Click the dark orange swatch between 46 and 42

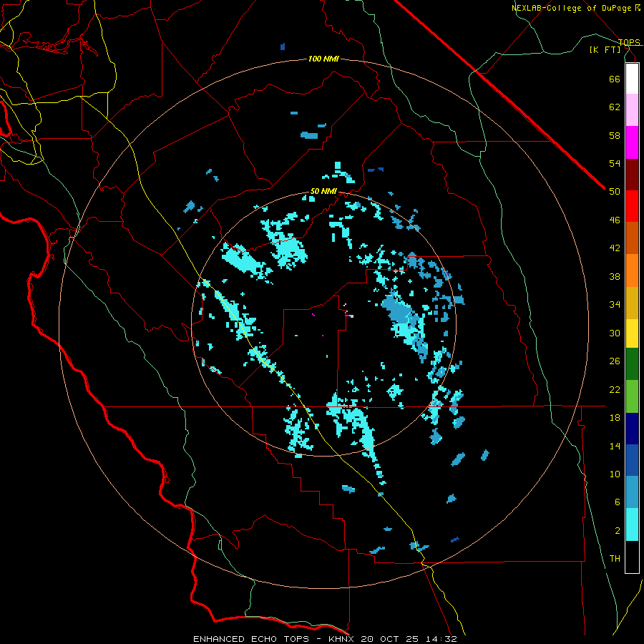[632, 238]
